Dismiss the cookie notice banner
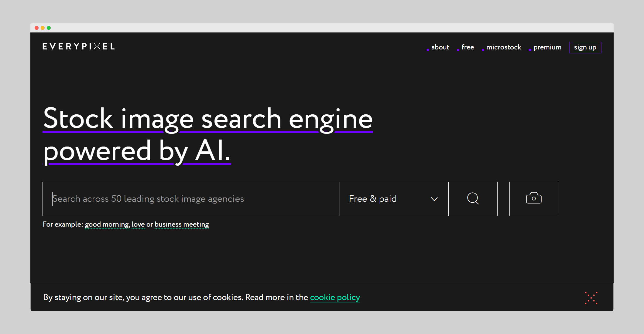The image size is (644, 334). click(591, 298)
